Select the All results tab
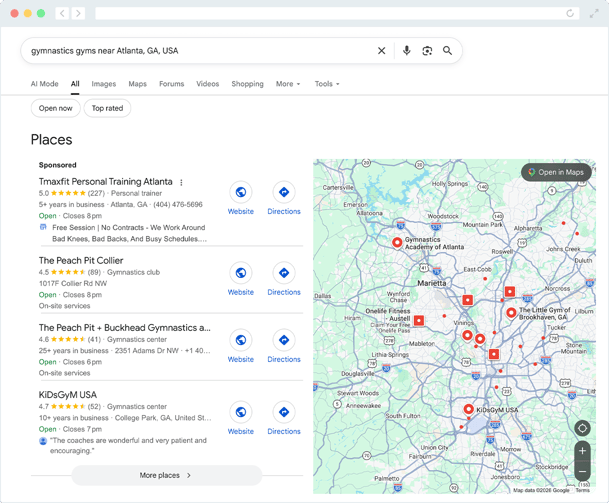The height and width of the screenshot is (503, 609). point(75,84)
